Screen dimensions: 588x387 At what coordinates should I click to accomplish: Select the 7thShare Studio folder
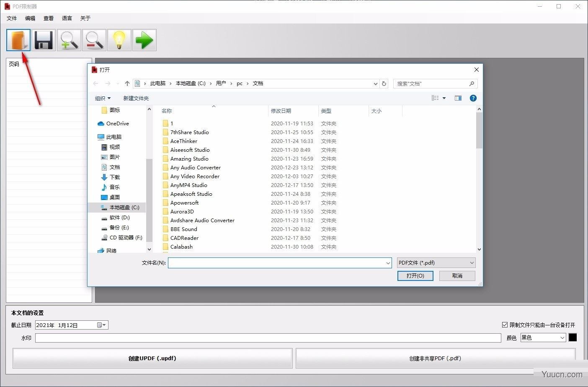(x=189, y=132)
